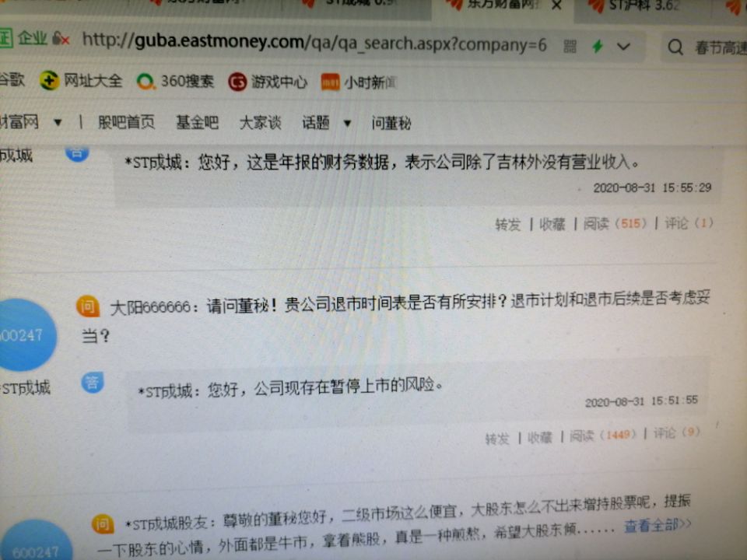Click the broken lock security icon
This screenshot has width=747, height=560.
click(61, 38)
